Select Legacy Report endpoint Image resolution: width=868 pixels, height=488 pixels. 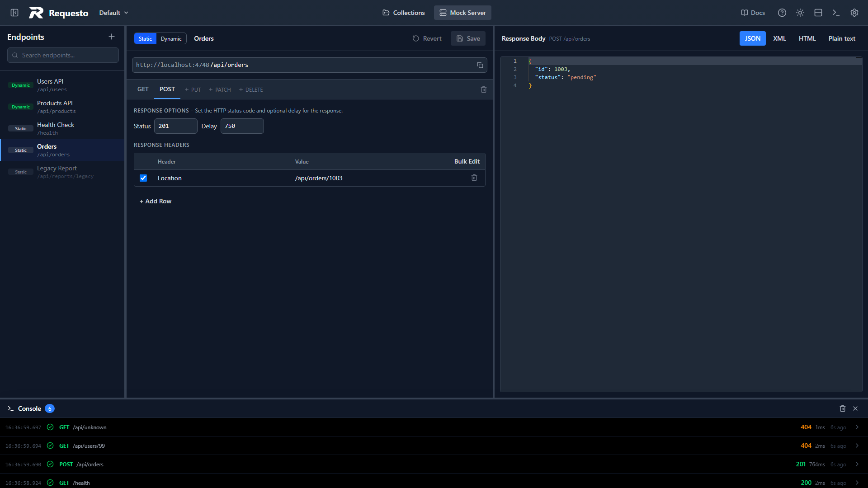point(62,172)
